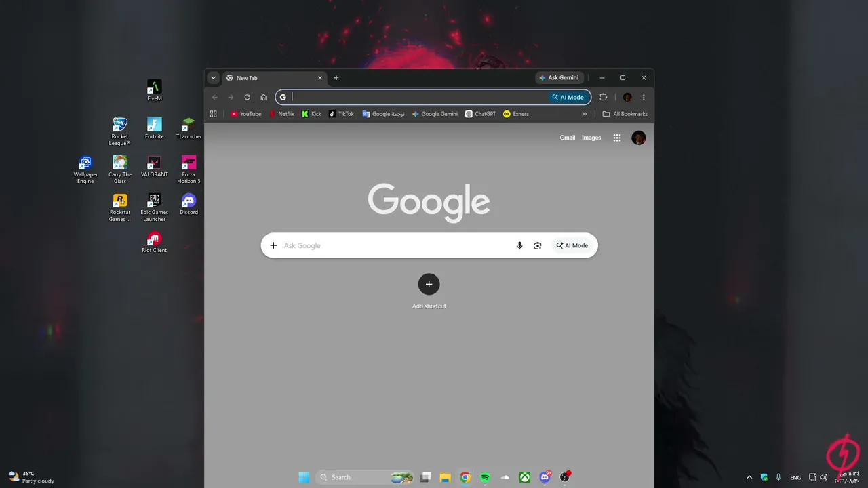Open the Google account avatar on page
Image resolution: width=868 pixels, height=488 pixels.
point(639,138)
